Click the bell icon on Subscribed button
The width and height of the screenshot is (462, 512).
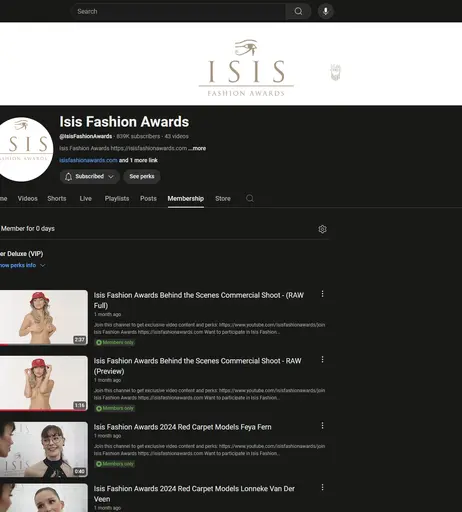click(x=68, y=177)
